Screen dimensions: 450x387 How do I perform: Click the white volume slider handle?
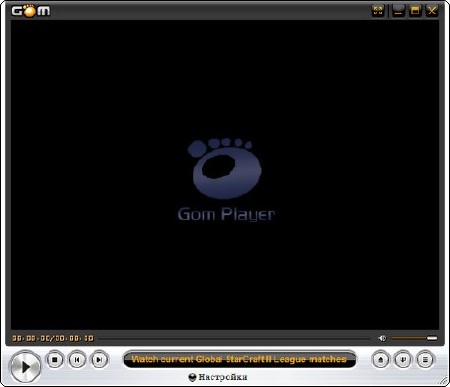click(x=432, y=338)
